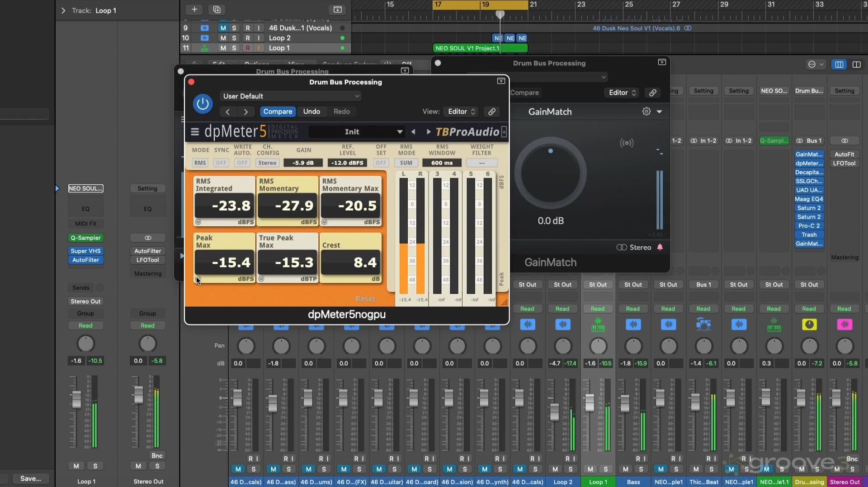
Task: Open the Decapitator plugin slot
Action: coord(808,172)
